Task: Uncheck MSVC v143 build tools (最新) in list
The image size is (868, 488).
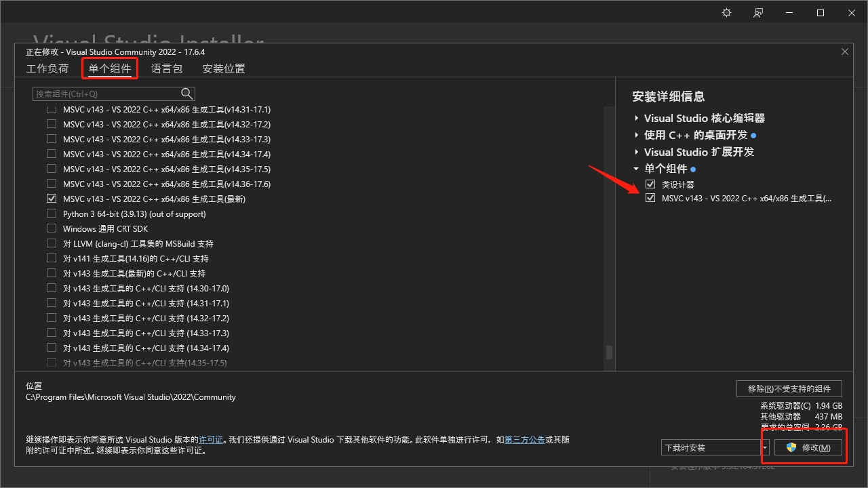Action: [x=52, y=199]
